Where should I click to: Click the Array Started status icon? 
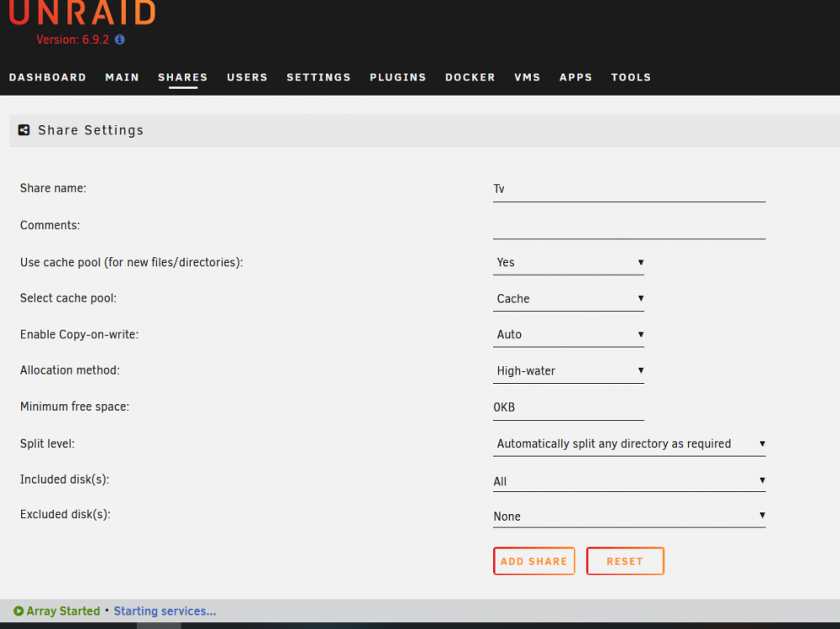[18, 611]
